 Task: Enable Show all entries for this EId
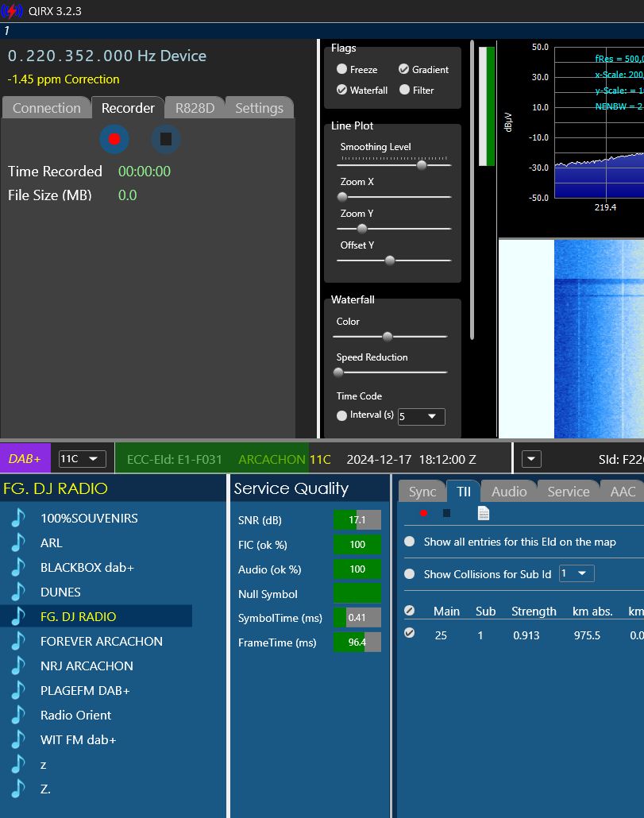(409, 542)
